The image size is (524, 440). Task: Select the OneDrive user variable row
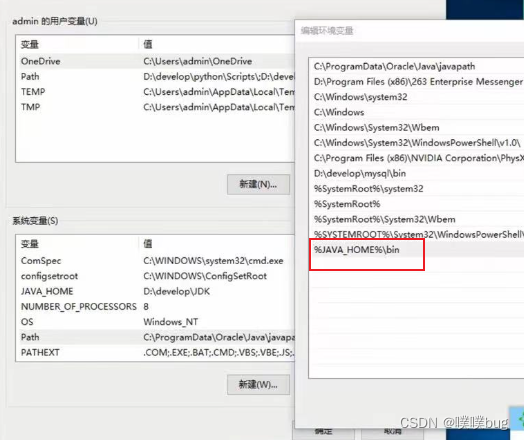tap(156, 61)
